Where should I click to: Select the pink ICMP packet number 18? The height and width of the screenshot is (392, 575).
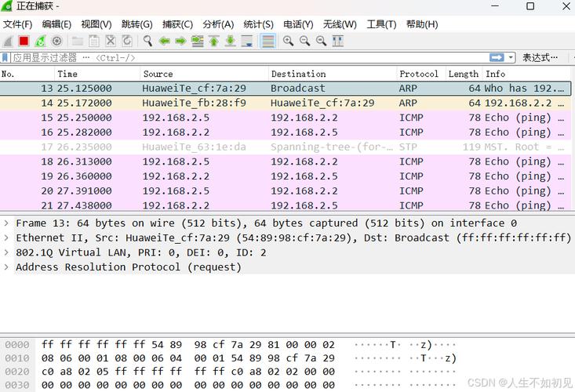coord(286,162)
